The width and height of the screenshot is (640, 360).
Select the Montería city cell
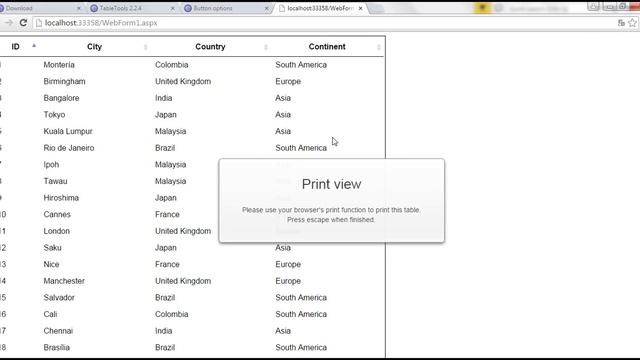point(59,65)
